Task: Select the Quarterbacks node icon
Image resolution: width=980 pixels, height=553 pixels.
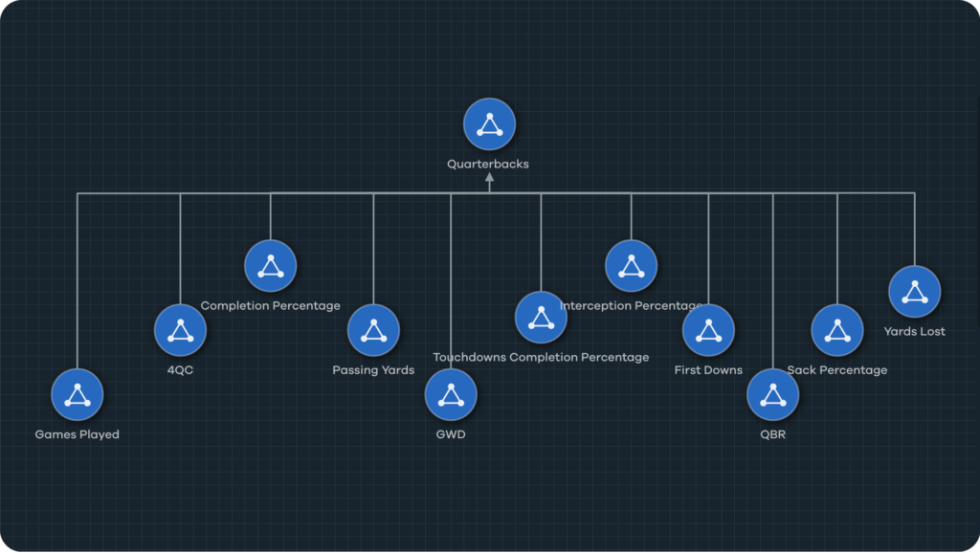Action: tap(489, 124)
